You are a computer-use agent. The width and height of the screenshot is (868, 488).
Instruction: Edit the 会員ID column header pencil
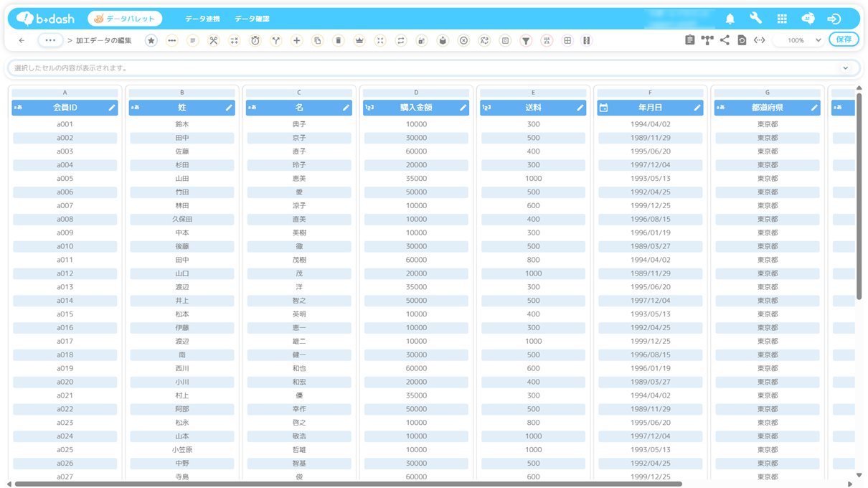112,108
